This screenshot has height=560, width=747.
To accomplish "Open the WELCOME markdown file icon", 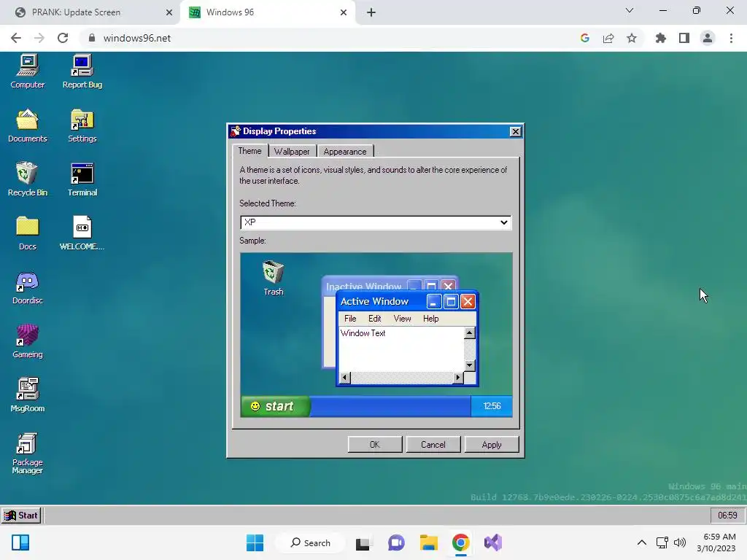I will click(82, 233).
